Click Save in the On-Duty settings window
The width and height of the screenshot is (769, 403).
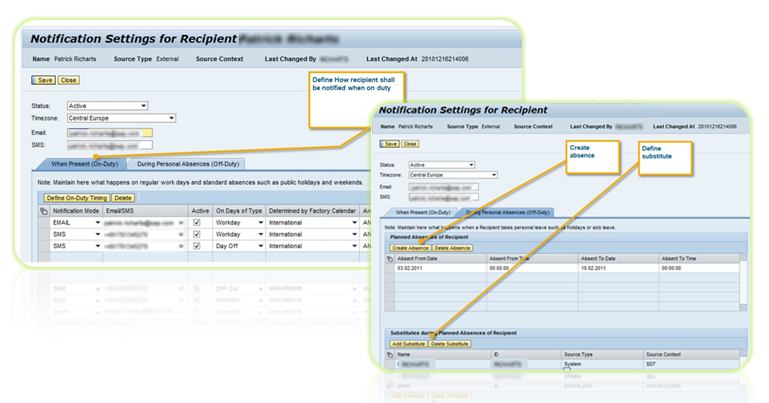(x=44, y=80)
